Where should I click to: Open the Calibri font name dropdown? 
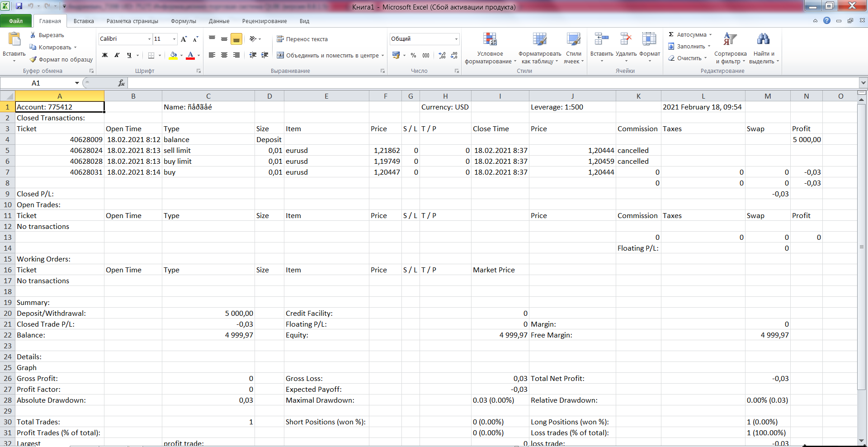tap(149, 39)
